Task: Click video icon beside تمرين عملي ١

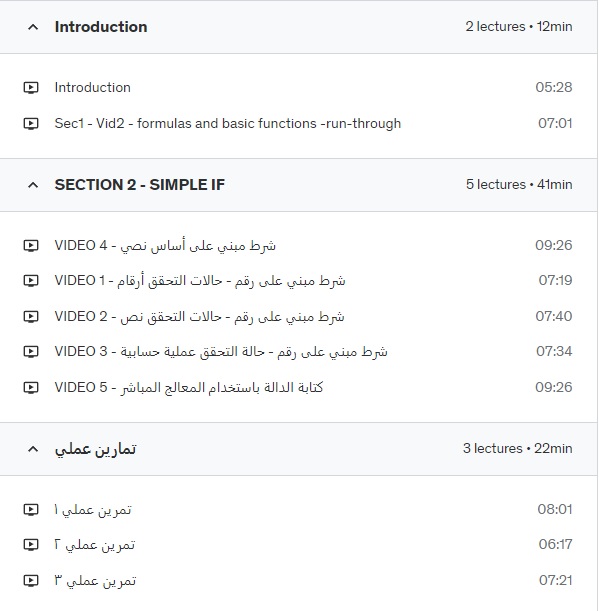Action: pos(31,509)
